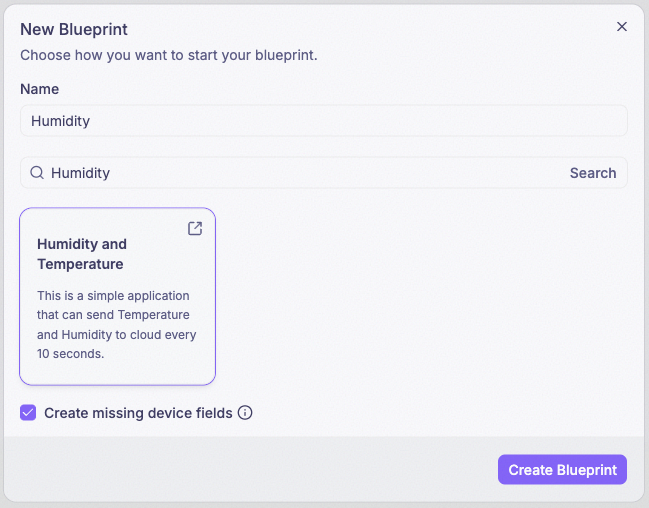Click the 'Name' field label
The width and height of the screenshot is (649, 508).
(x=39, y=89)
